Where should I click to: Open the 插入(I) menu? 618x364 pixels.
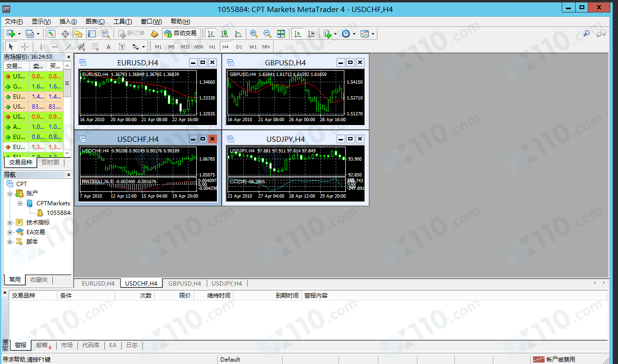click(x=68, y=22)
